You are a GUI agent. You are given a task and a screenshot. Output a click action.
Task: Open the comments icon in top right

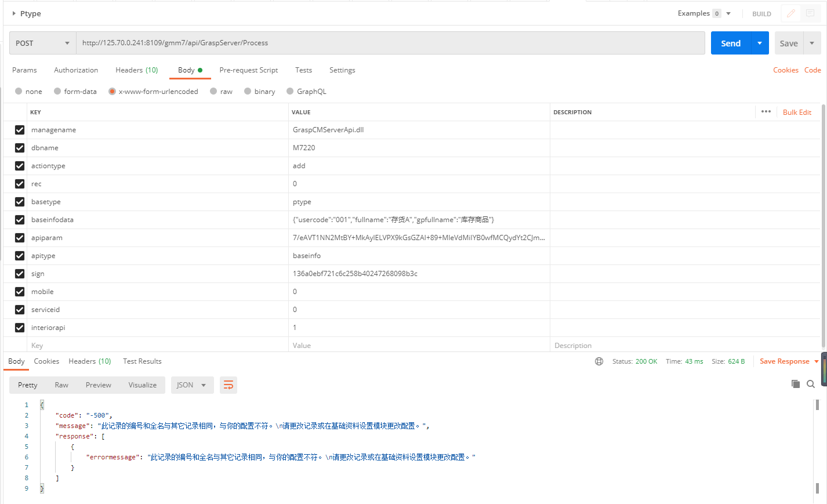[x=810, y=13]
